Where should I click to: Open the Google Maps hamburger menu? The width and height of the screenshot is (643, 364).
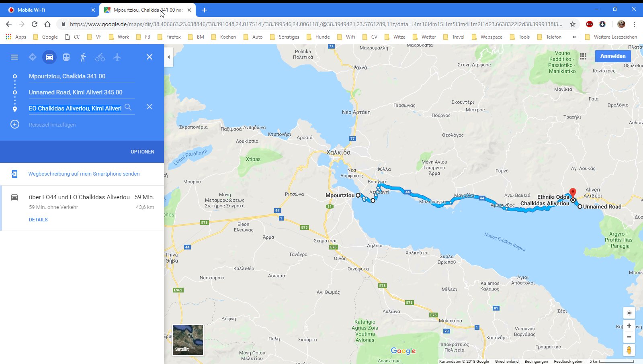pos(14,57)
